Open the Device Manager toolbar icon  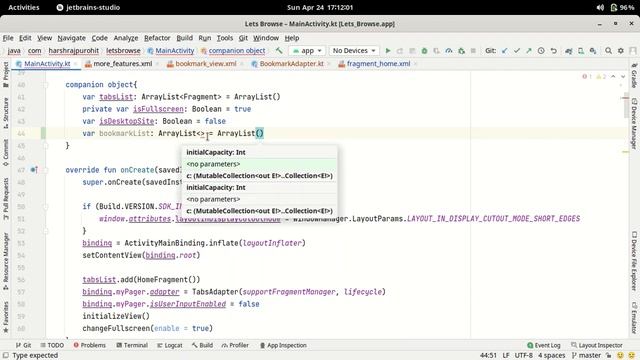tap(581, 51)
